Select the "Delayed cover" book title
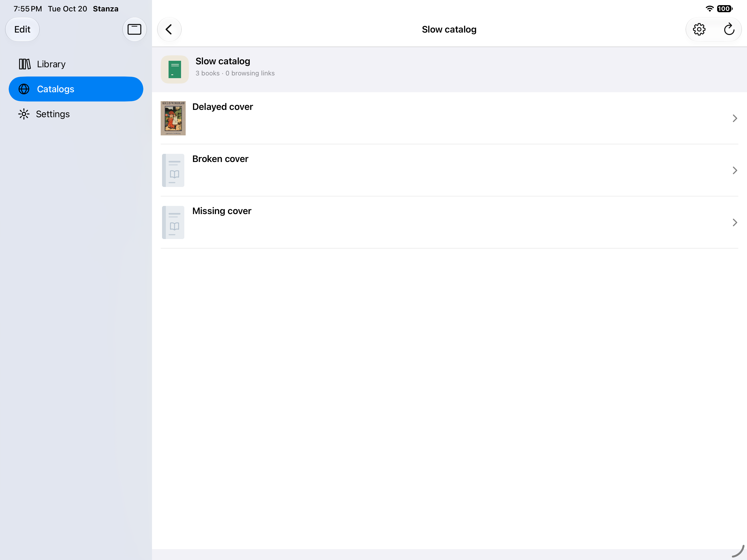The width and height of the screenshot is (747, 560). pyautogui.click(x=223, y=107)
